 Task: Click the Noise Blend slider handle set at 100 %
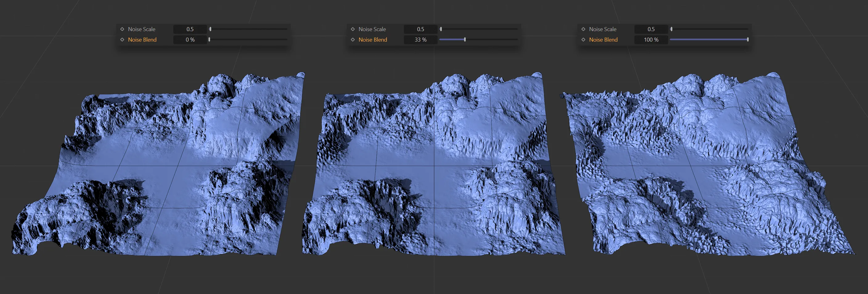pos(748,40)
